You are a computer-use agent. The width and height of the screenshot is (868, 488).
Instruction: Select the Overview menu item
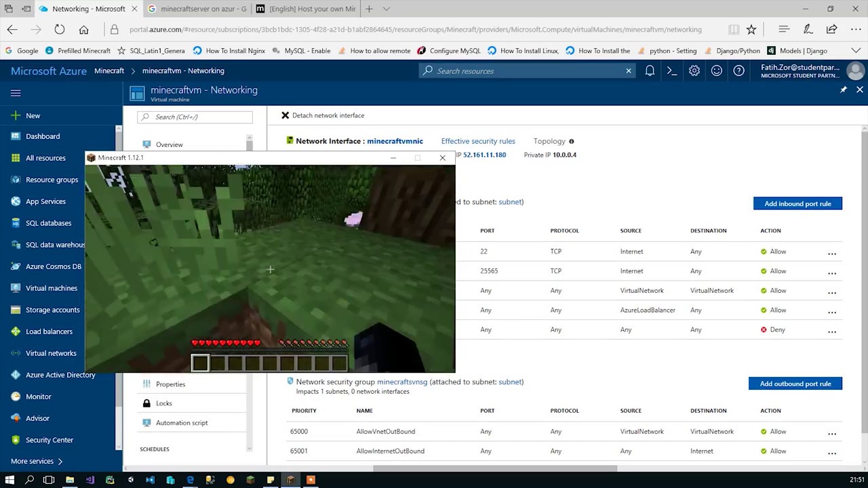pyautogui.click(x=169, y=144)
